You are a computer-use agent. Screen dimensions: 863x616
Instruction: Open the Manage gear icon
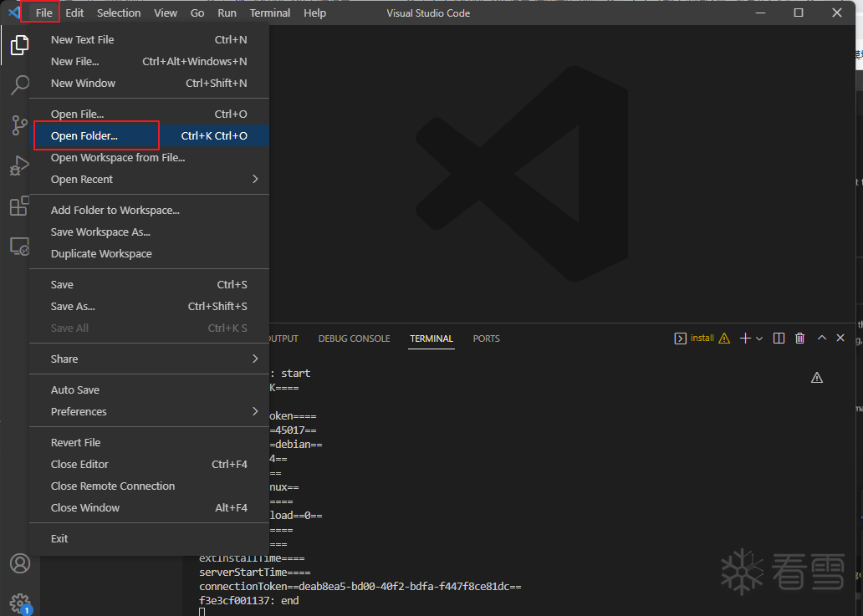[x=20, y=603]
